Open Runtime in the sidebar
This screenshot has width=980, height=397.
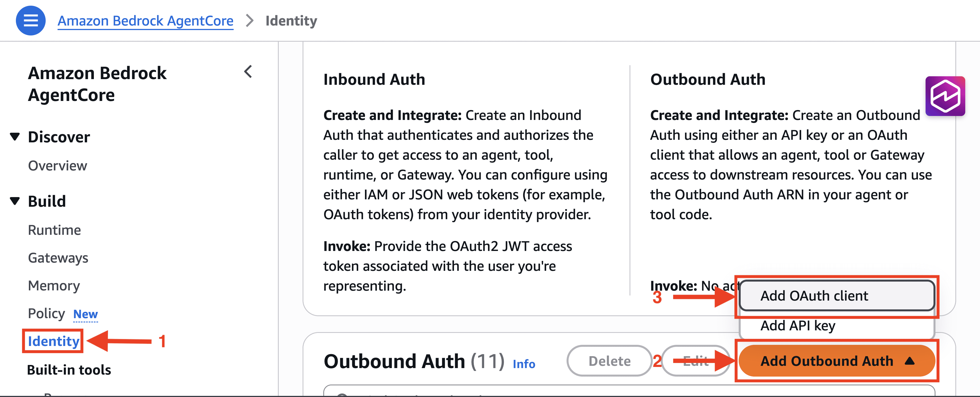pyautogui.click(x=54, y=230)
